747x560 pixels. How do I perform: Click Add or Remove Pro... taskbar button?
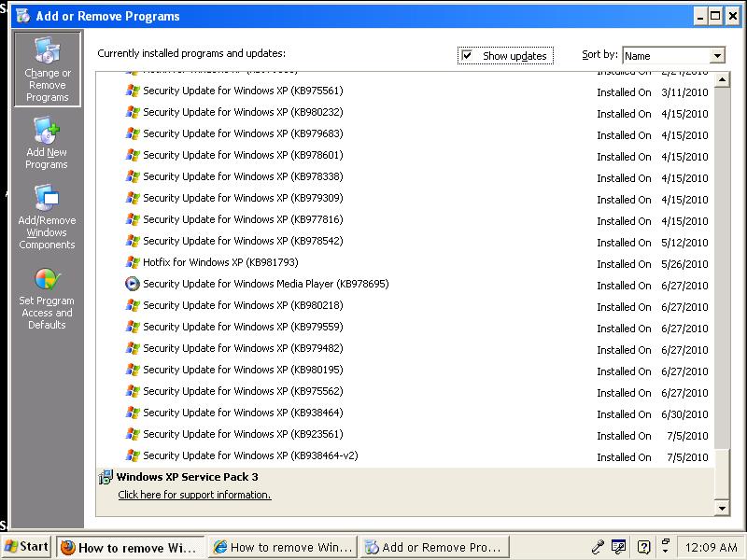[x=434, y=548]
